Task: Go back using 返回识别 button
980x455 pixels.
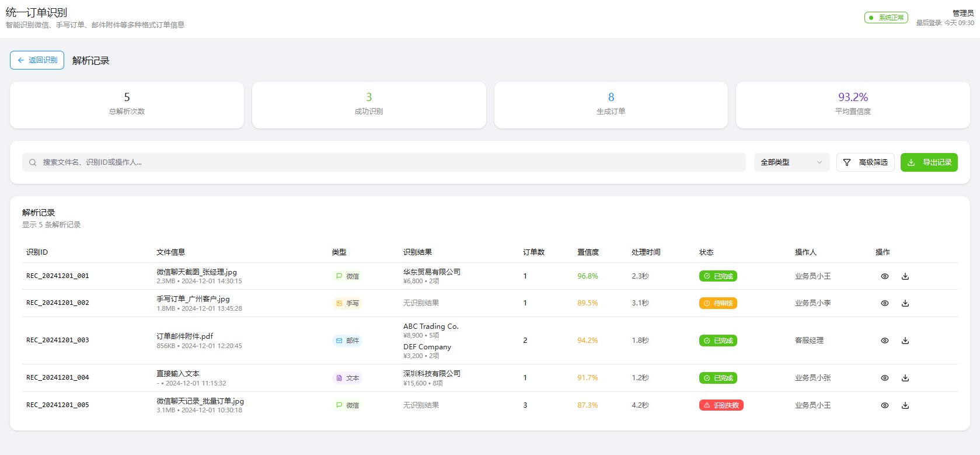Action: 37,60
